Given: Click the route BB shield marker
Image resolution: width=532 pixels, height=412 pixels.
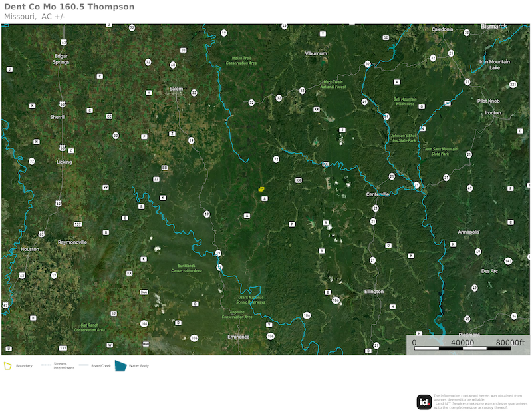Looking at the screenshot, I should pyautogui.click(x=164, y=168).
